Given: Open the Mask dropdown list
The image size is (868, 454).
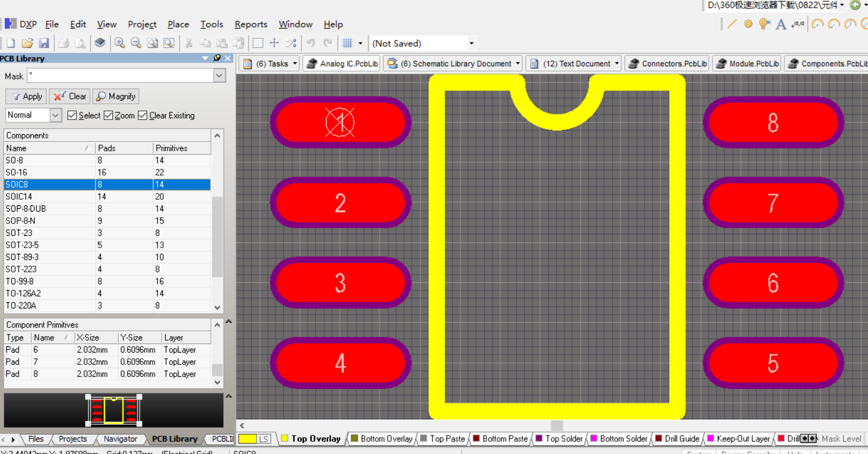Looking at the screenshot, I should coord(219,75).
